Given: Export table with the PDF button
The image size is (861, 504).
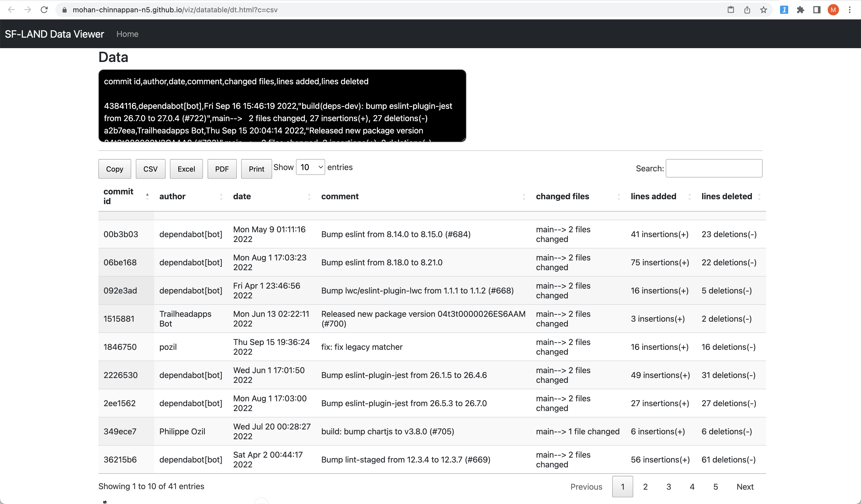Looking at the screenshot, I should [x=222, y=169].
